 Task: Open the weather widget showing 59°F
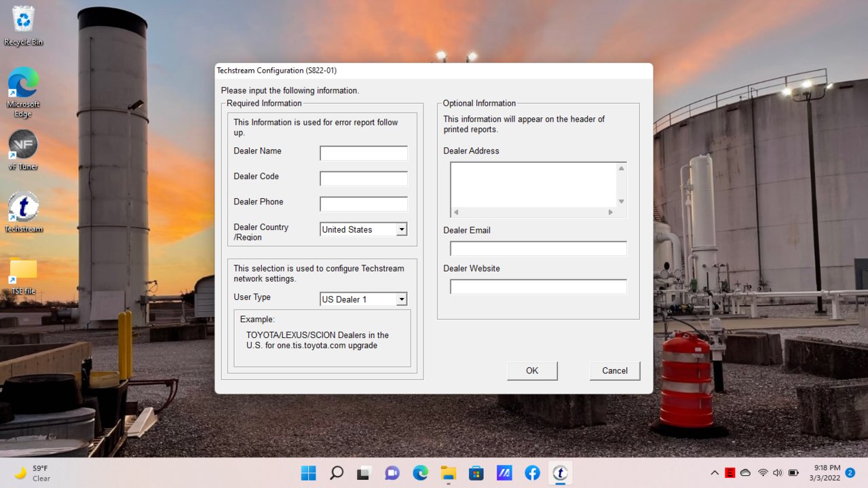(x=32, y=472)
